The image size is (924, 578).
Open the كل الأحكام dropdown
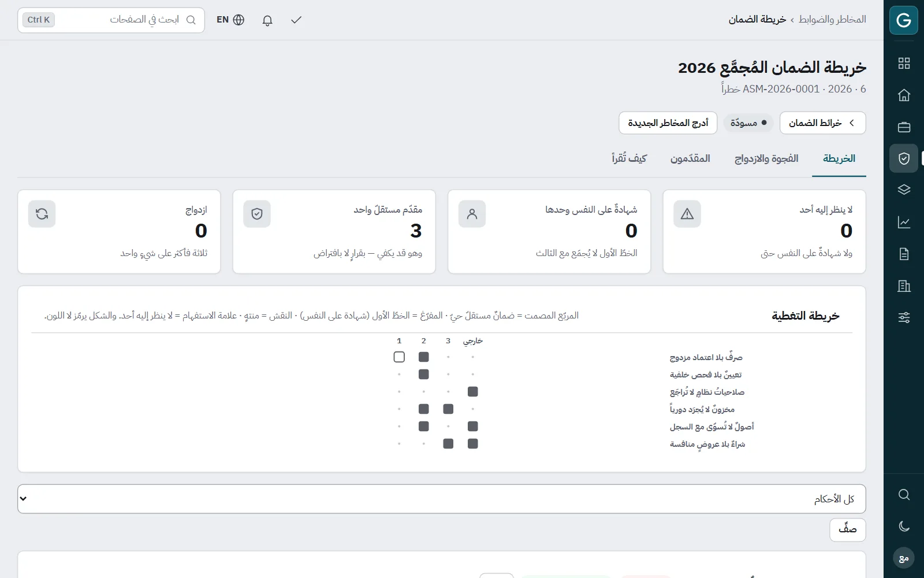tap(442, 499)
